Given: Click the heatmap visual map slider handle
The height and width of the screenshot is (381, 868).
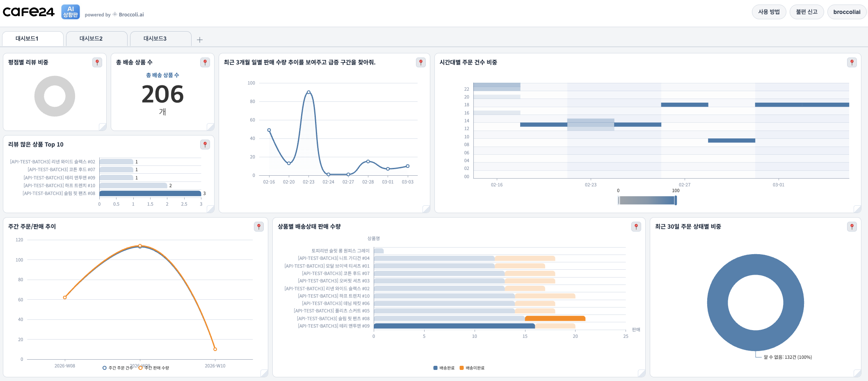Looking at the screenshot, I should 676,200.
